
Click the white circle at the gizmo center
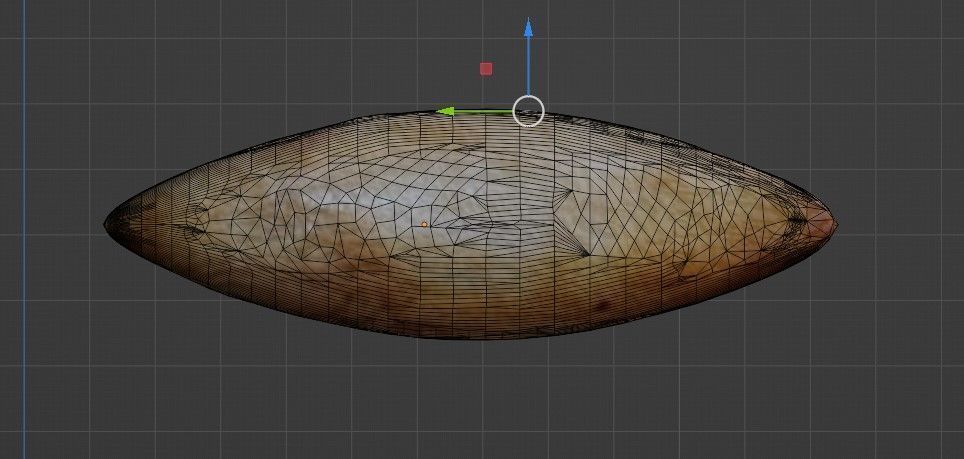coord(528,111)
